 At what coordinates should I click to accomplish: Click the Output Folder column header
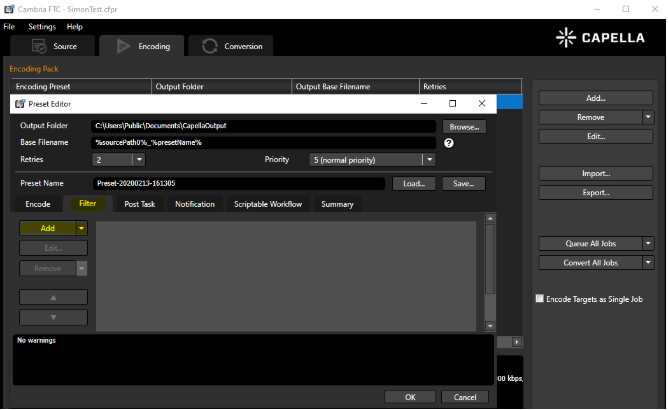coord(222,87)
